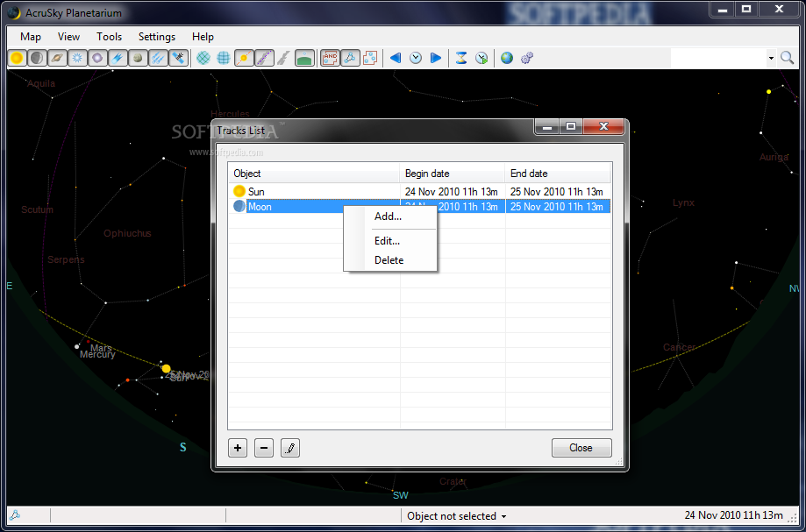The image size is (806, 532).
Task: Open the hourglass time tool
Action: click(461, 58)
